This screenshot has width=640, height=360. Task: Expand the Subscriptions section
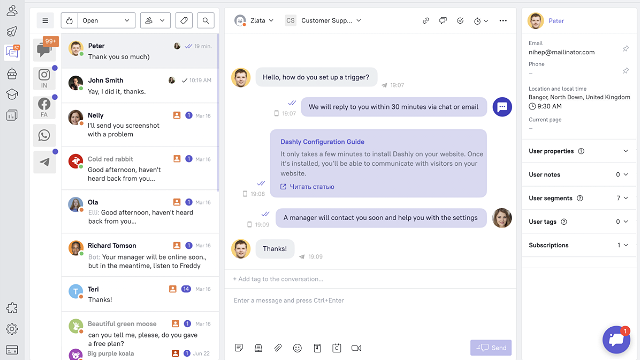[579, 245]
